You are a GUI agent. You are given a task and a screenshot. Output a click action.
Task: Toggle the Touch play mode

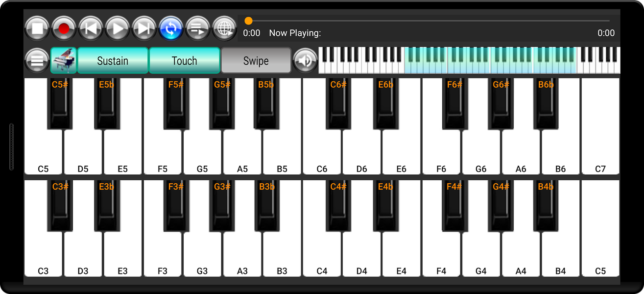tap(185, 60)
